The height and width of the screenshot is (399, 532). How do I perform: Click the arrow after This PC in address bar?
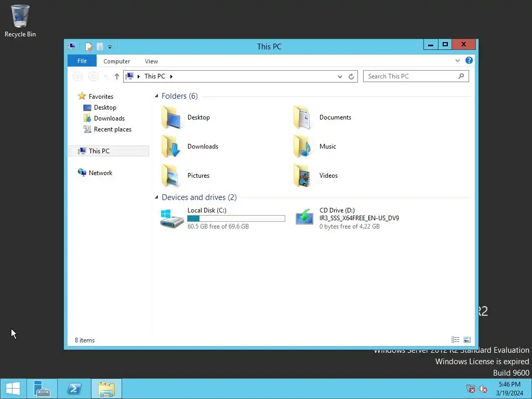point(171,77)
